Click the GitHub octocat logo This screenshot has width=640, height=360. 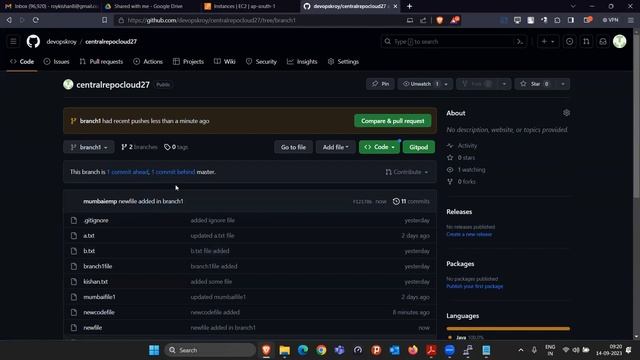[x=33, y=41]
